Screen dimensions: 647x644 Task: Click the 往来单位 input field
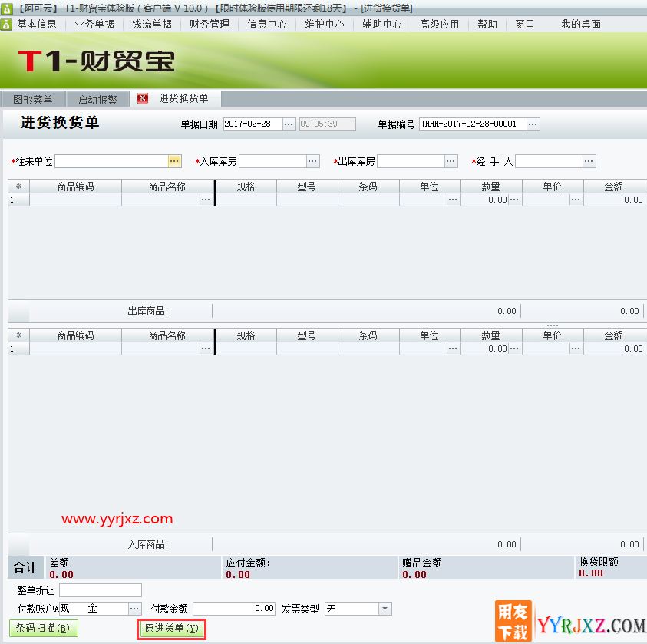(111, 161)
